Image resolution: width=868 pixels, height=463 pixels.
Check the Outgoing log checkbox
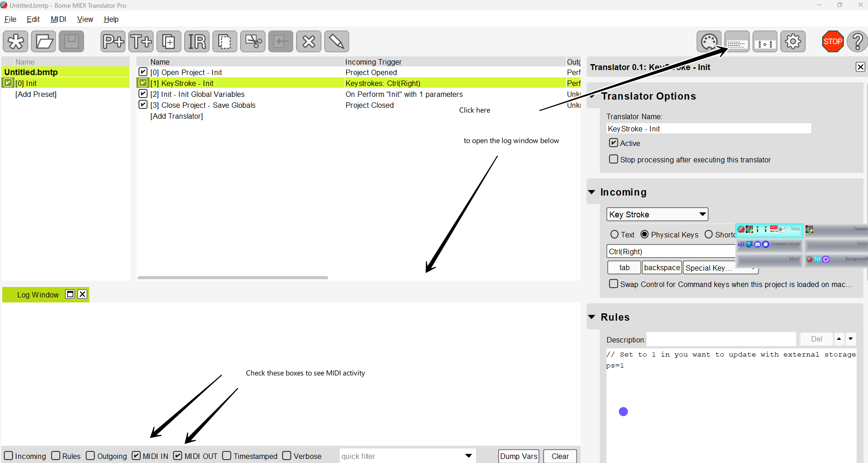point(90,456)
